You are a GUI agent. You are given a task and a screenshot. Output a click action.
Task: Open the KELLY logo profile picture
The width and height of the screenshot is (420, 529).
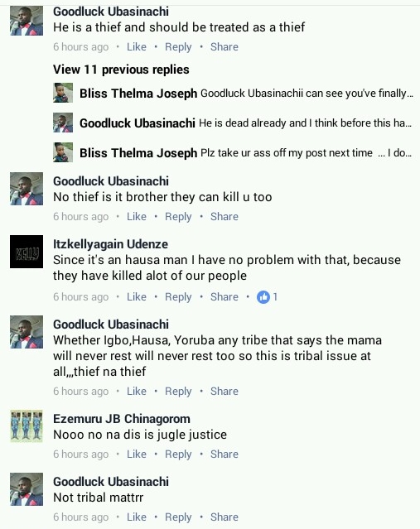(27, 252)
